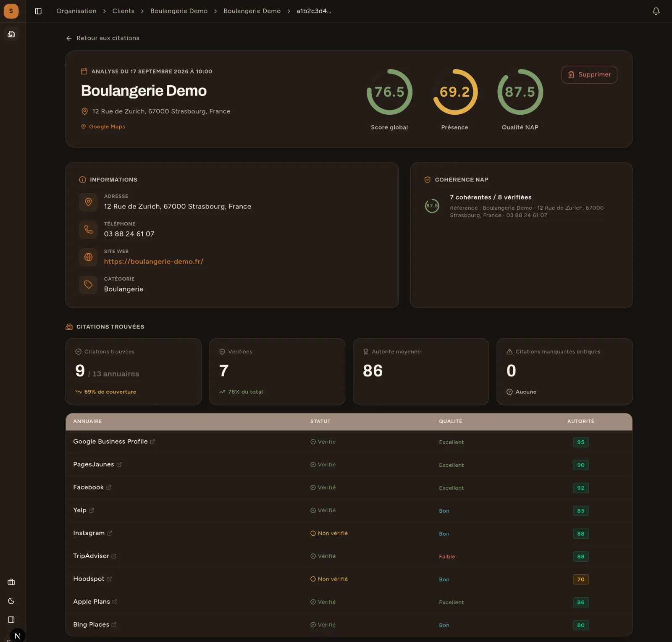Go to Organisation in the breadcrumb

[x=76, y=11]
